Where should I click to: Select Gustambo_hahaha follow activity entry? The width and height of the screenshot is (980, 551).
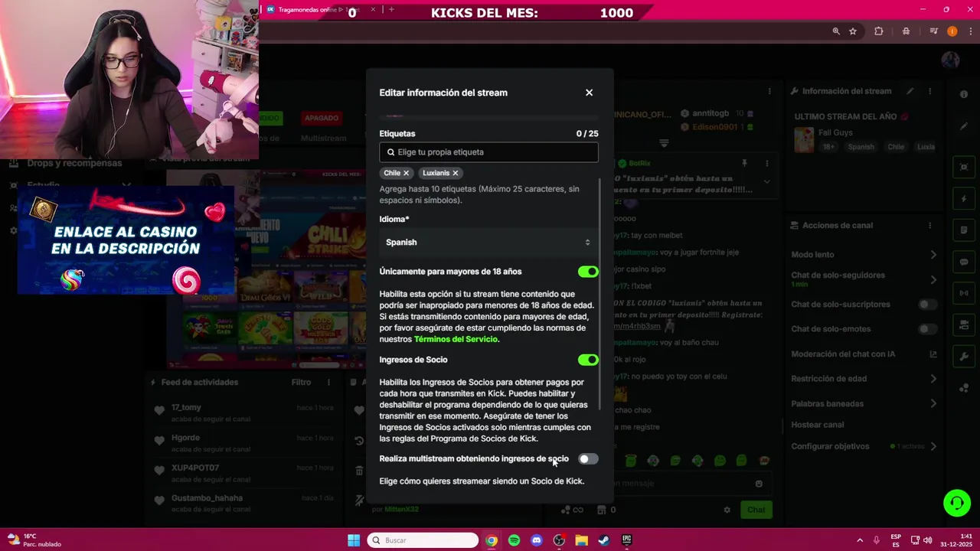(243, 504)
